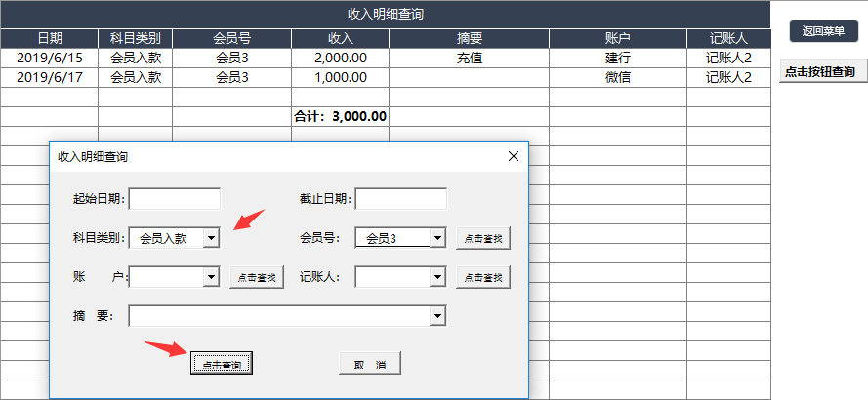868x400 pixels.
Task: Click the 充值 summary cell
Action: (x=470, y=59)
